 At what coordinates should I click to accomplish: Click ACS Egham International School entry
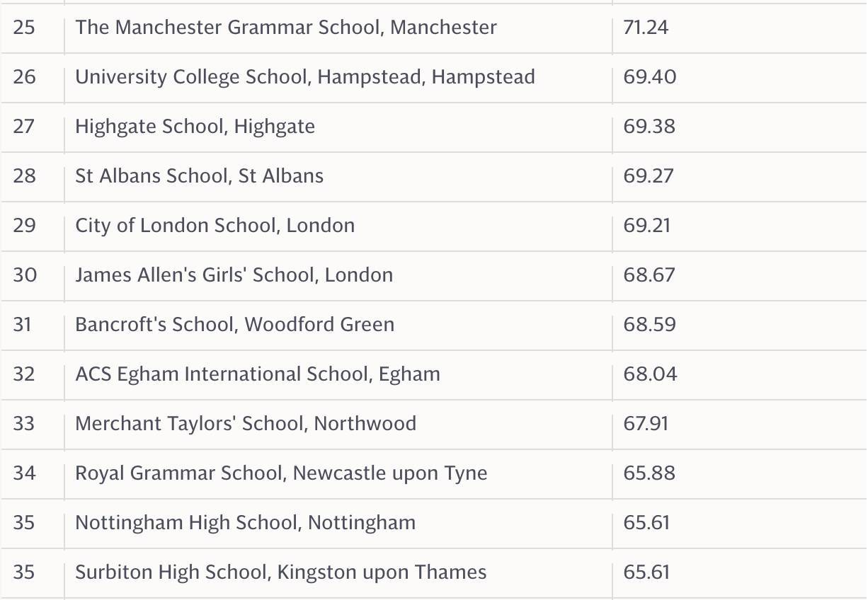258,374
